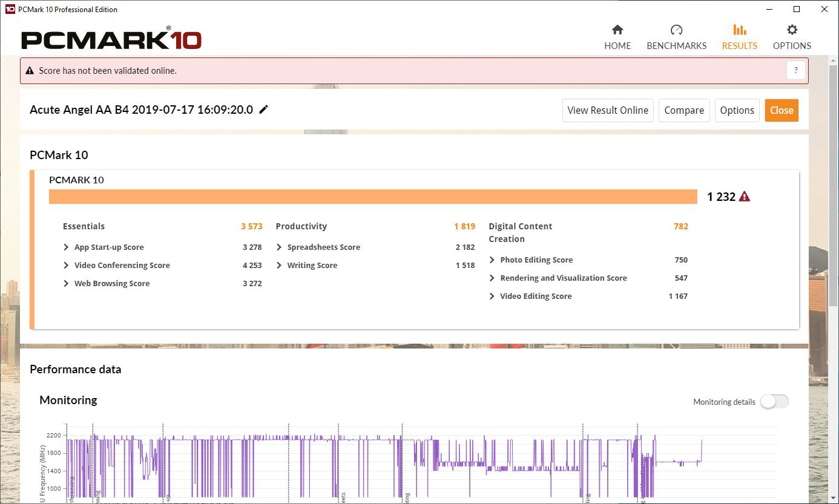Click Digital Content Creation score 782
Viewport: 839px width, 504px height.
[680, 226]
